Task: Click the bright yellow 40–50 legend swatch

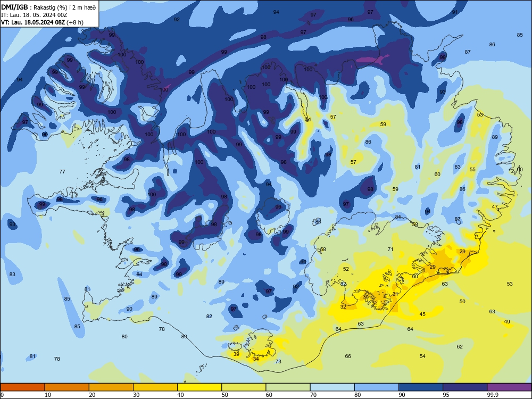Action: point(199,387)
